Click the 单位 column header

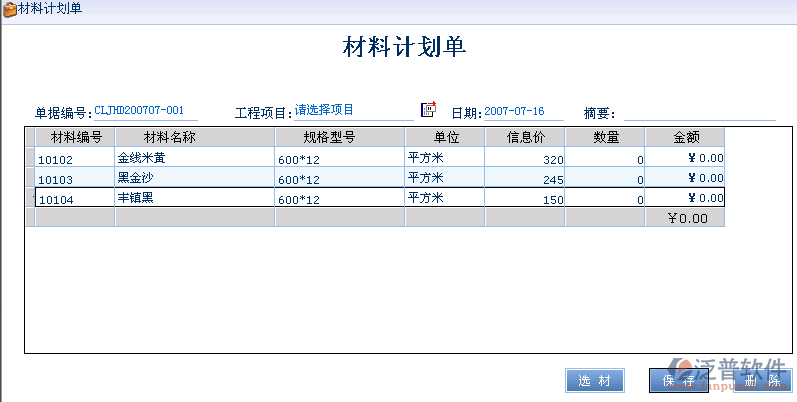[x=445, y=137]
